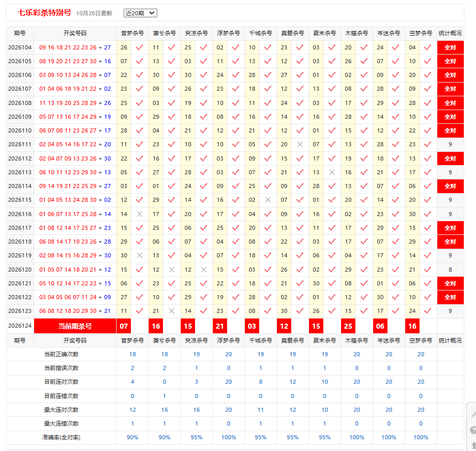Click the red 25 box in row 2026124
Screen dimensions: 476x451
(348, 326)
